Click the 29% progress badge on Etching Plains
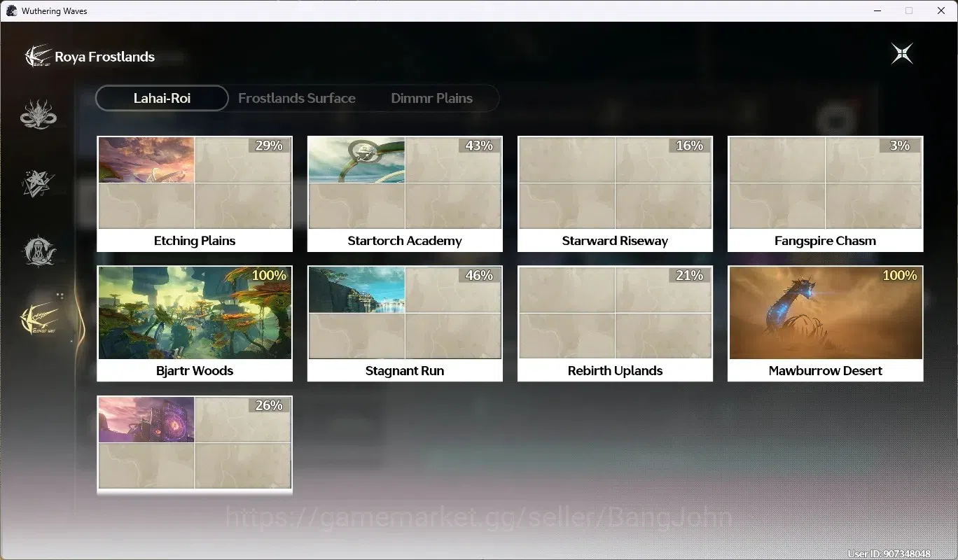The width and height of the screenshot is (958, 560). click(x=269, y=146)
